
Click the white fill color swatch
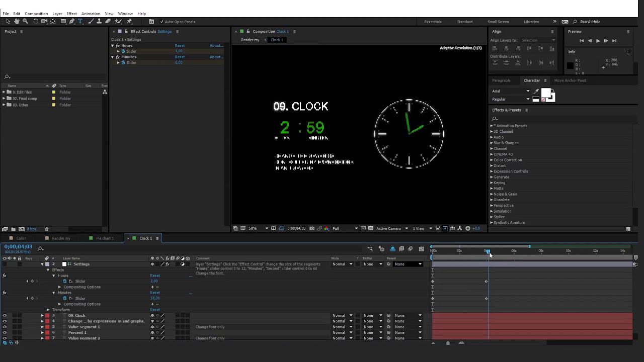(x=545, y=93)
